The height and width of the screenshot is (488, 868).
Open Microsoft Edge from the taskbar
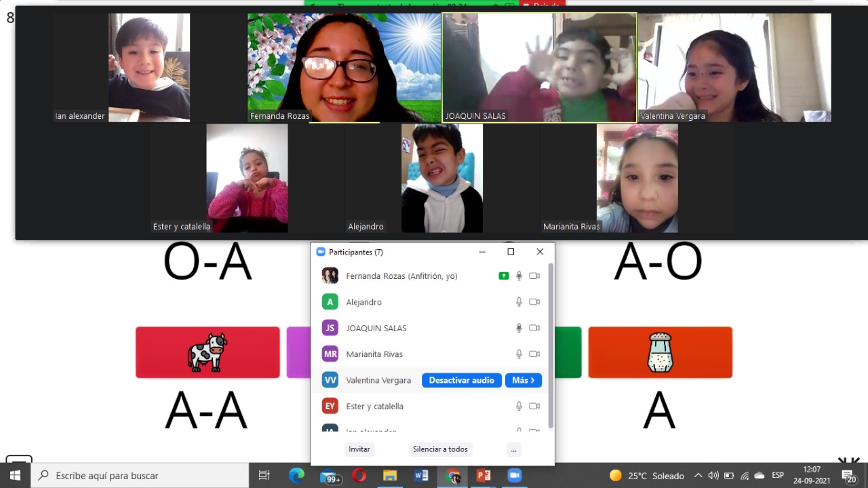coord(296,476)
